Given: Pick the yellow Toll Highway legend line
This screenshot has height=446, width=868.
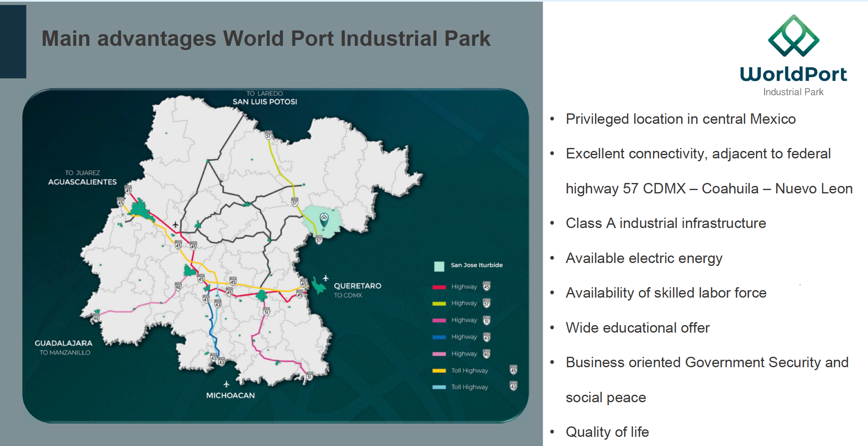Looking at the screenshot, I should [x=439, y=371].
